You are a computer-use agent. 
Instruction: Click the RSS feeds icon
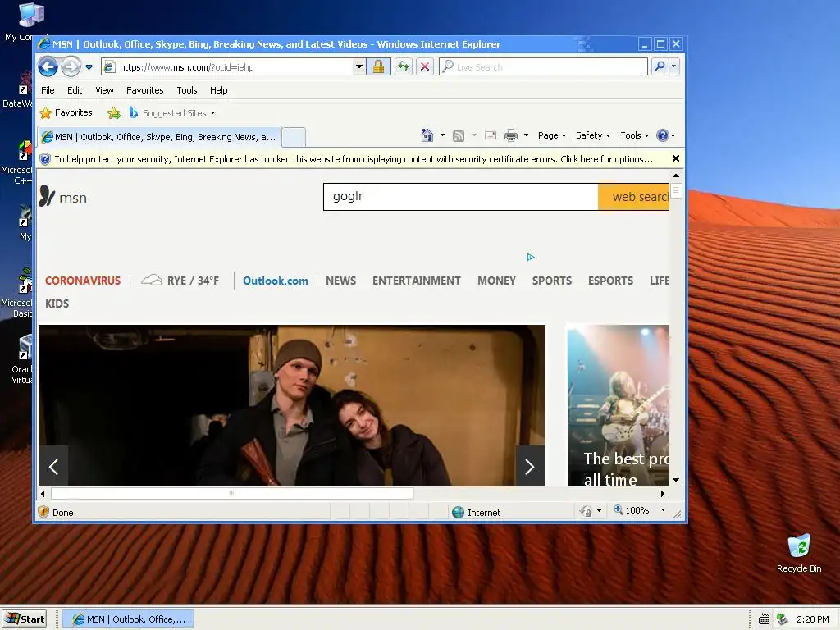pyautogui.click(x=459, y=135)
